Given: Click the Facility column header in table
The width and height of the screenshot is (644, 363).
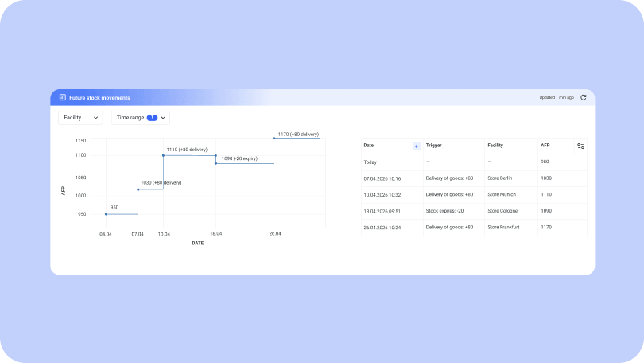Looking at the screenshot, I should pos(495,146).
